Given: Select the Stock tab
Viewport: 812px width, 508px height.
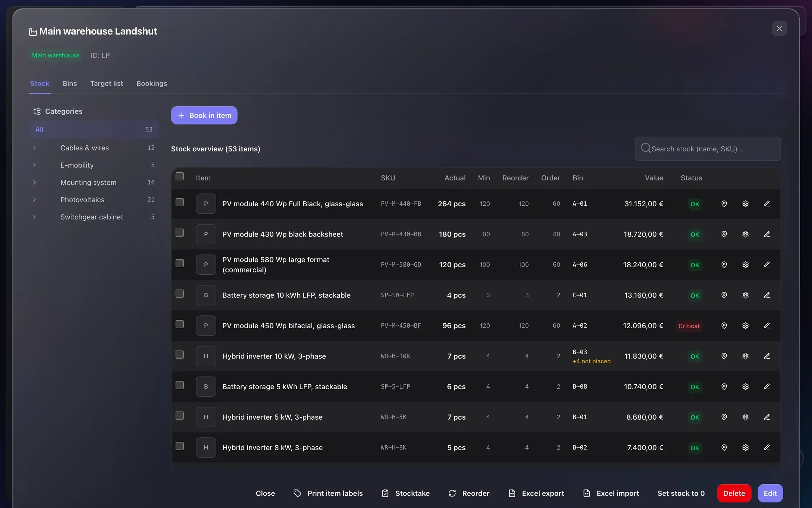Looking at the screenshot, I should 40,83.
